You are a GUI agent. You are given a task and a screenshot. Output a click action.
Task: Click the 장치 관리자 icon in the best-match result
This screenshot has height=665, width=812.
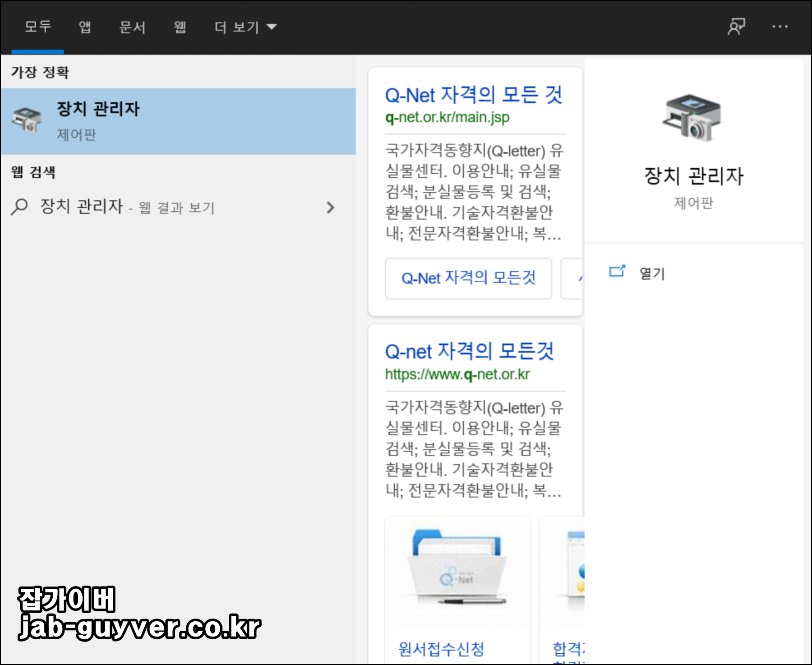(27, 120)
